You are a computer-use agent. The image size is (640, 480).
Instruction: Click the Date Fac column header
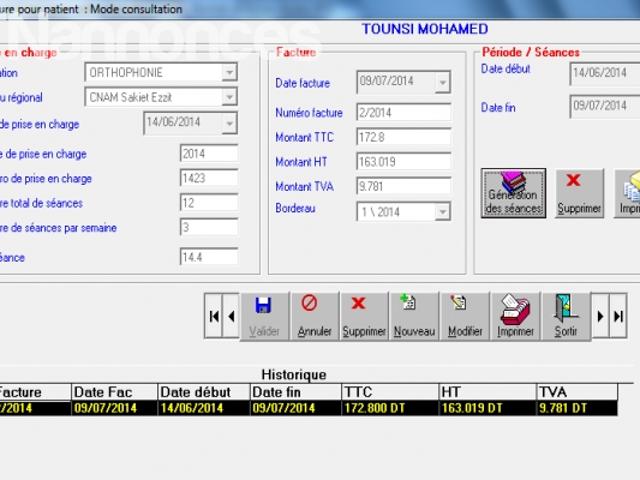pos(114,392)
